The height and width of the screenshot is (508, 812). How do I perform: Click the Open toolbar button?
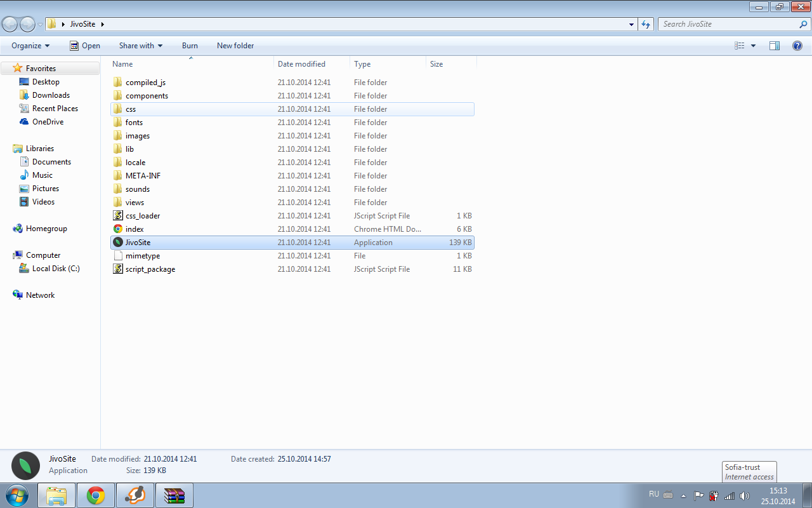point(85,46)
